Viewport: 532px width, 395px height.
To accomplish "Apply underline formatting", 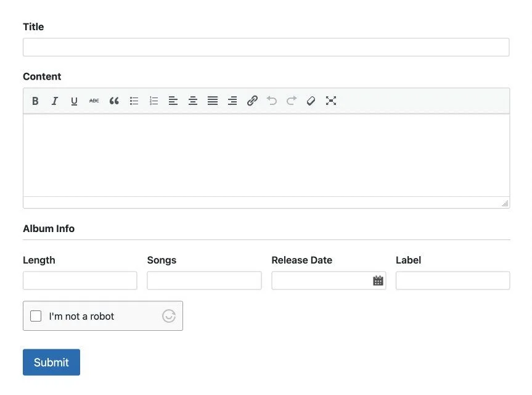I will (75, 101).
